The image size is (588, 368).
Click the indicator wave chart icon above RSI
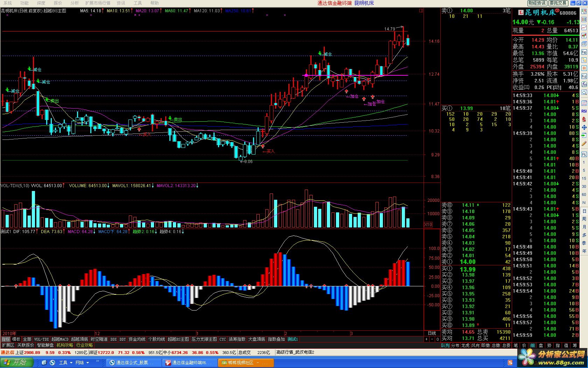(584, 103)
